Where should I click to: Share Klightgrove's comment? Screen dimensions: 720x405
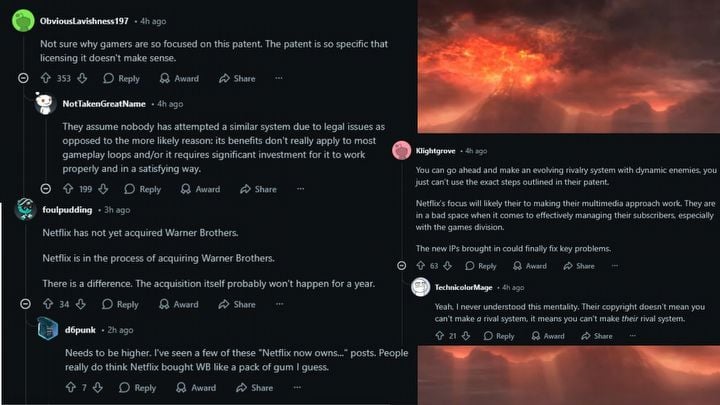[x=579, y=266]
